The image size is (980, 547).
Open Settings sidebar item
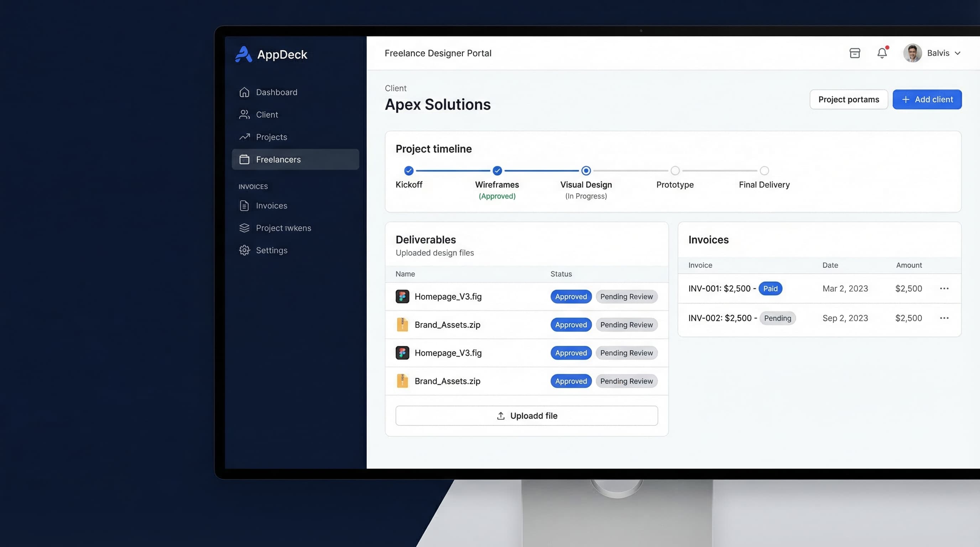point(295,250)
